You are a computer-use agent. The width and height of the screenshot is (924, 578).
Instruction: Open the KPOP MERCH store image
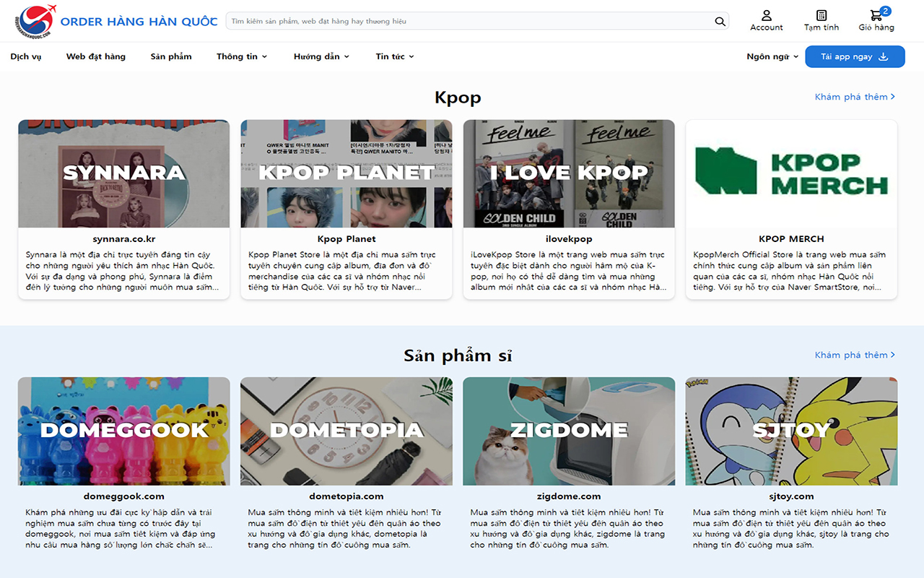tap(791, 173)
